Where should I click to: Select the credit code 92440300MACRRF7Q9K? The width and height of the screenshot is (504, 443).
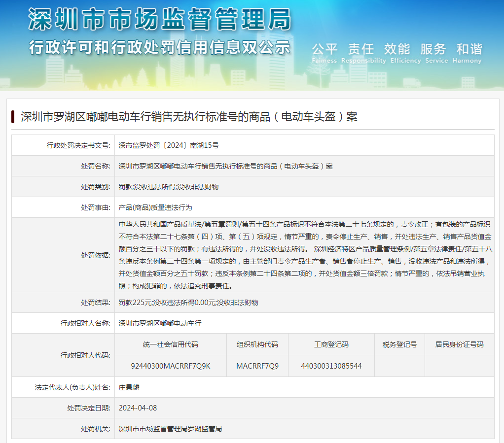171,366
